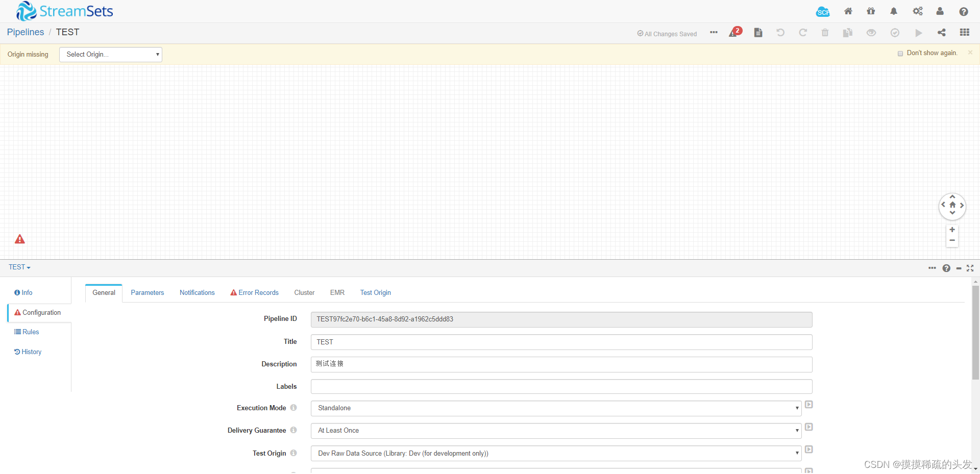Viewport: 980px width, 474px height.
Task: Open the Pipelines breadcrumb link
Action: click(x=25, y=32)
